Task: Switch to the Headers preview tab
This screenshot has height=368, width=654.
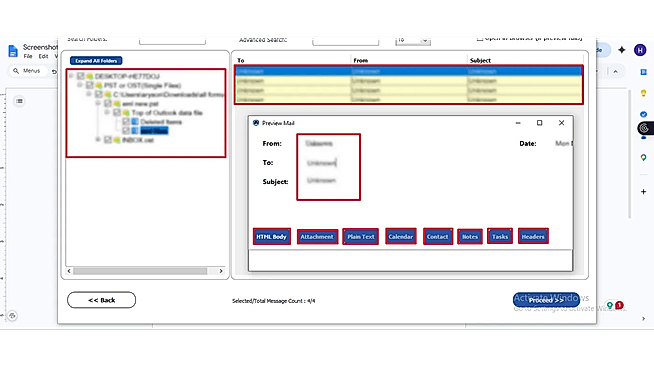Action: pos(533,237)
